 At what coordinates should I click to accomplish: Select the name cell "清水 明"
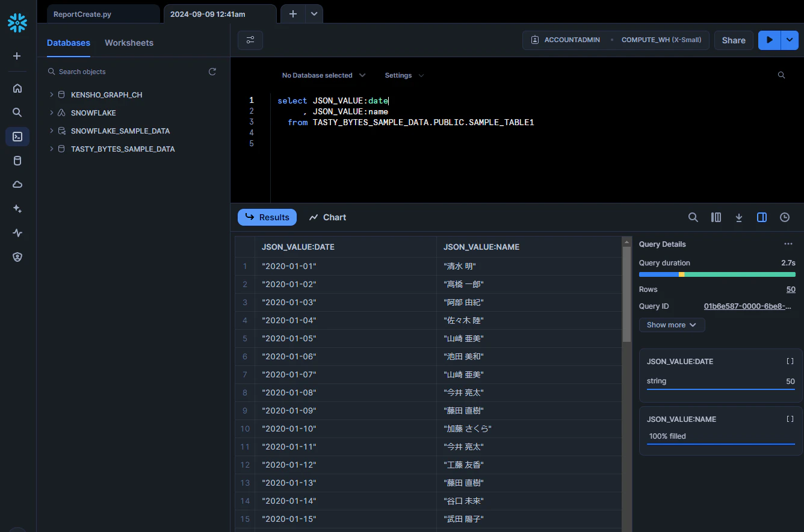click(528, 266)
